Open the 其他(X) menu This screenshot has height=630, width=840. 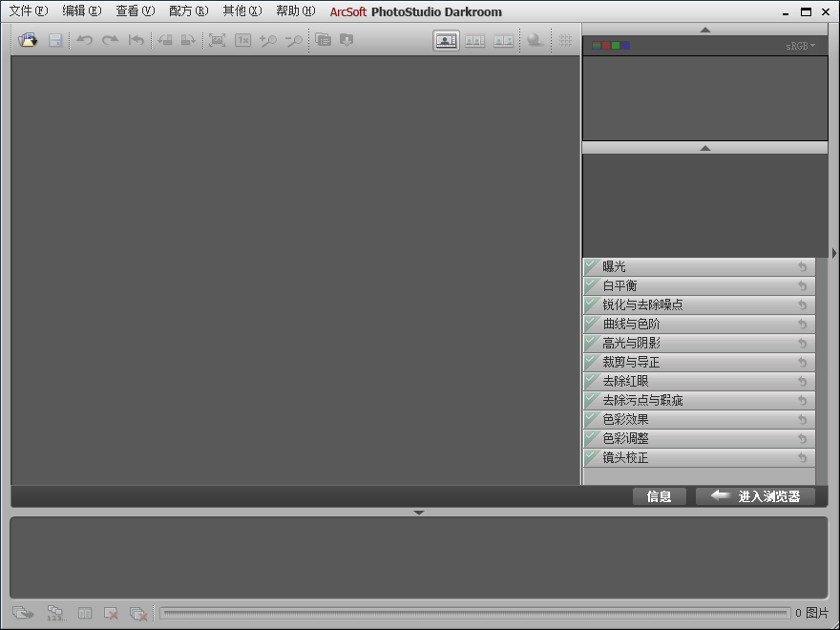tap(242, 11)
